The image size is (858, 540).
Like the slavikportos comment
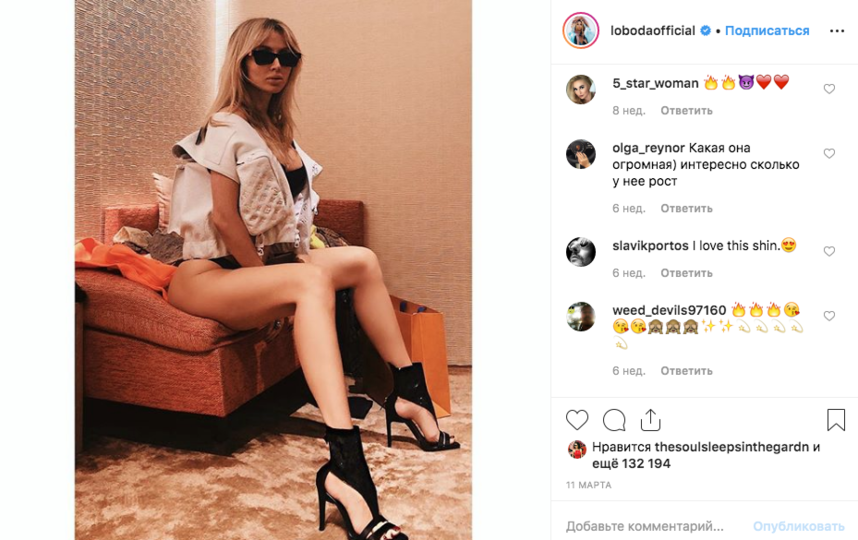tap(830, 251)
